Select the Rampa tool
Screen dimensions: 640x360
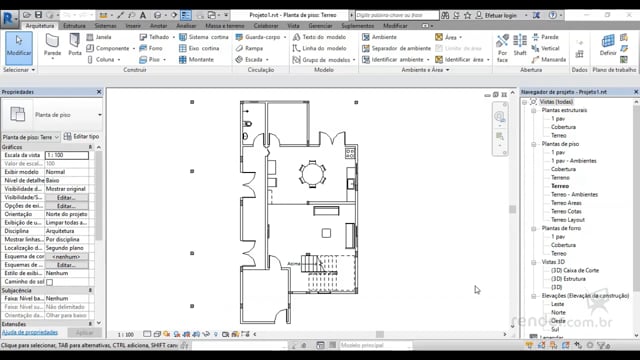[x=249, y=48]
